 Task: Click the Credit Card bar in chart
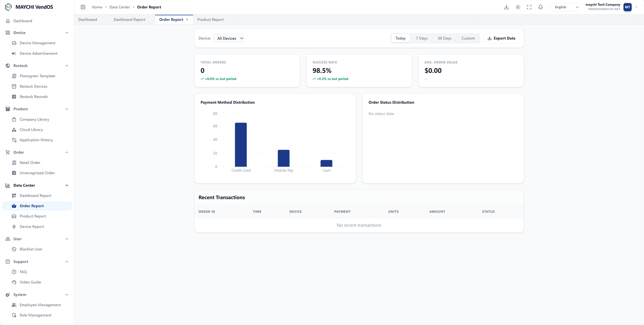[241, 145]
